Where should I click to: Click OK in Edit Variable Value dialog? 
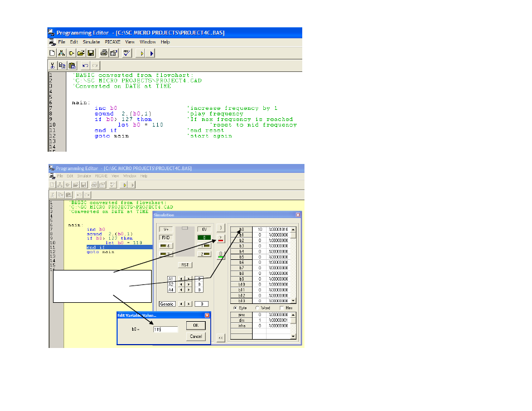coord(196,326)
